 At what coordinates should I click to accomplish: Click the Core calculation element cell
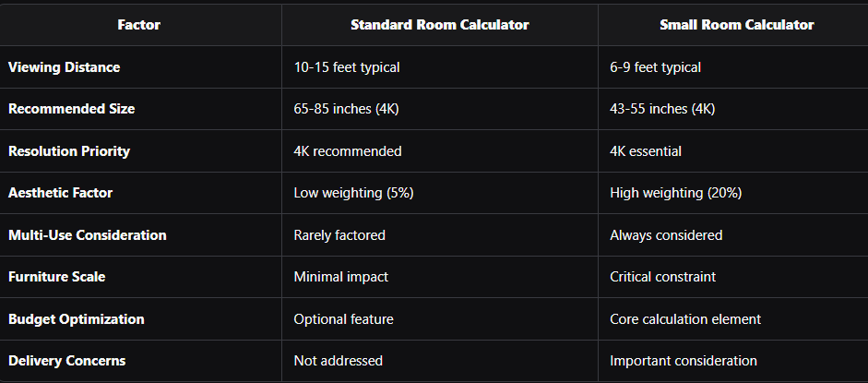click(685, 319)
